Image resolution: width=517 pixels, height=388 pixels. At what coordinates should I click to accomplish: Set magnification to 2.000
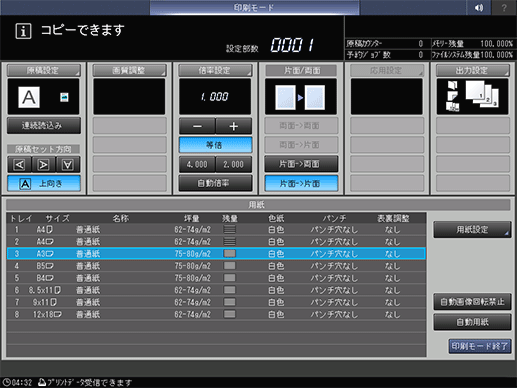tap(234, 164)
